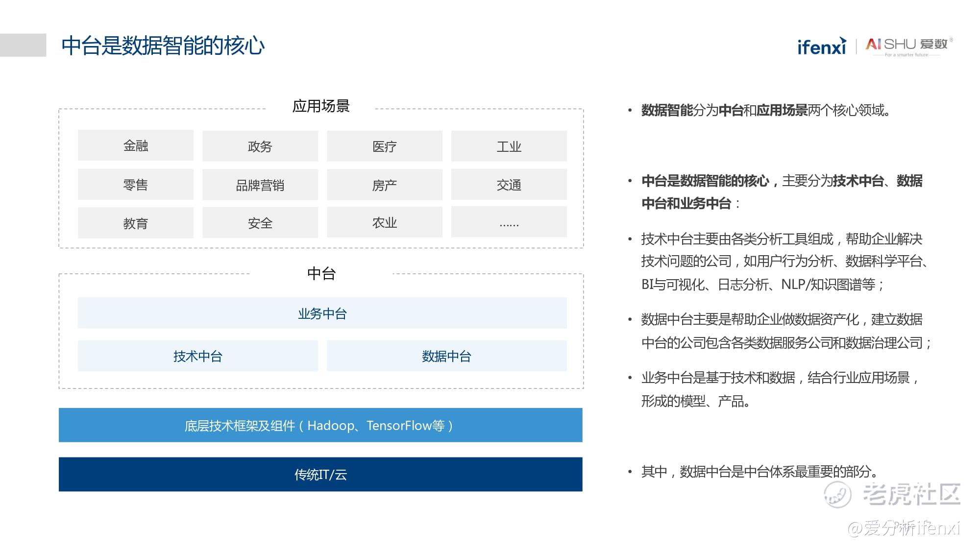Select the 金融 scenario box
The width and height of the screenshot is (980, 551).
(136, 145)
